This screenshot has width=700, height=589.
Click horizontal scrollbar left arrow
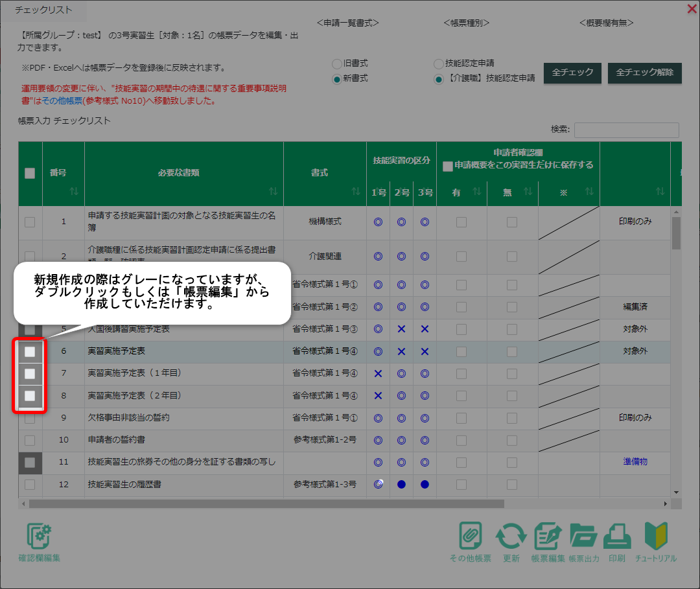click(23, 503)
